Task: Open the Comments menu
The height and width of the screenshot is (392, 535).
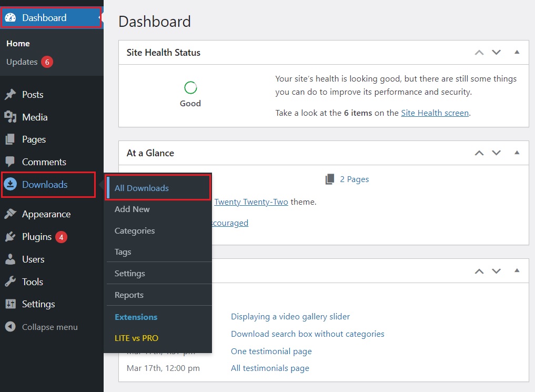Action: pos(52,162)
